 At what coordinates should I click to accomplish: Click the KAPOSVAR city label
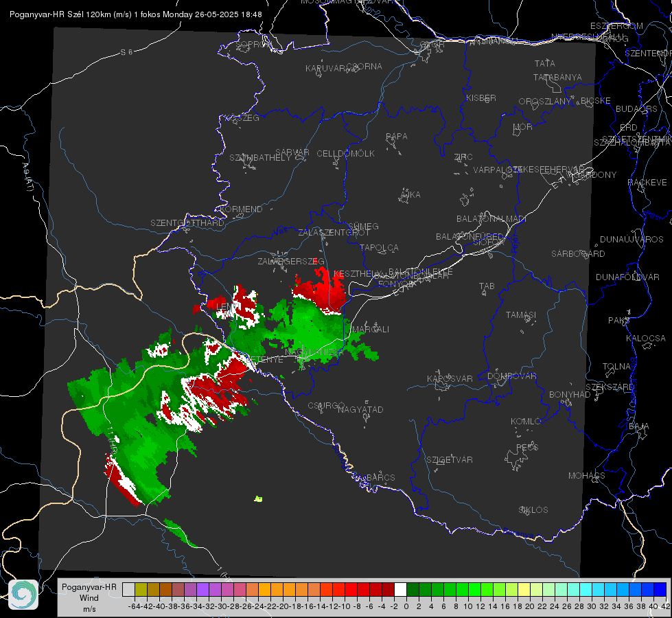pos(450,378)
